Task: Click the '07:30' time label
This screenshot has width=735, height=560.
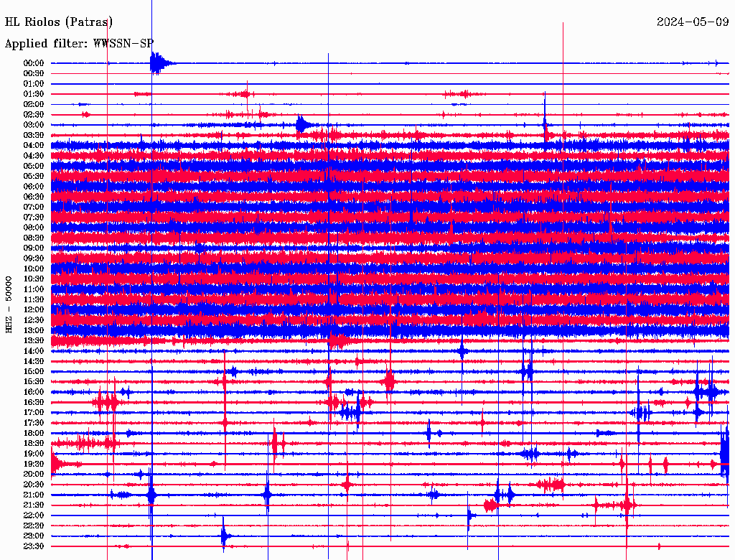Action: tap(34, 218)
